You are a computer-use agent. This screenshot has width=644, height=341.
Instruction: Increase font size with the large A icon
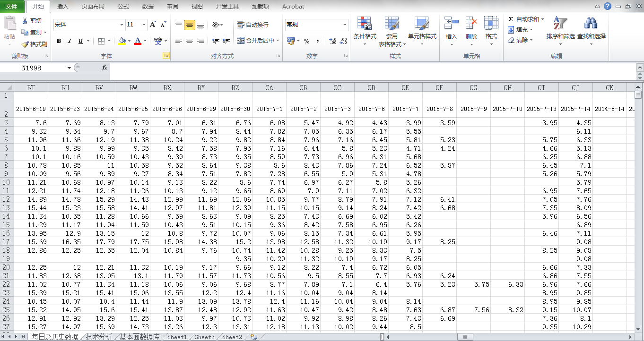153,25
